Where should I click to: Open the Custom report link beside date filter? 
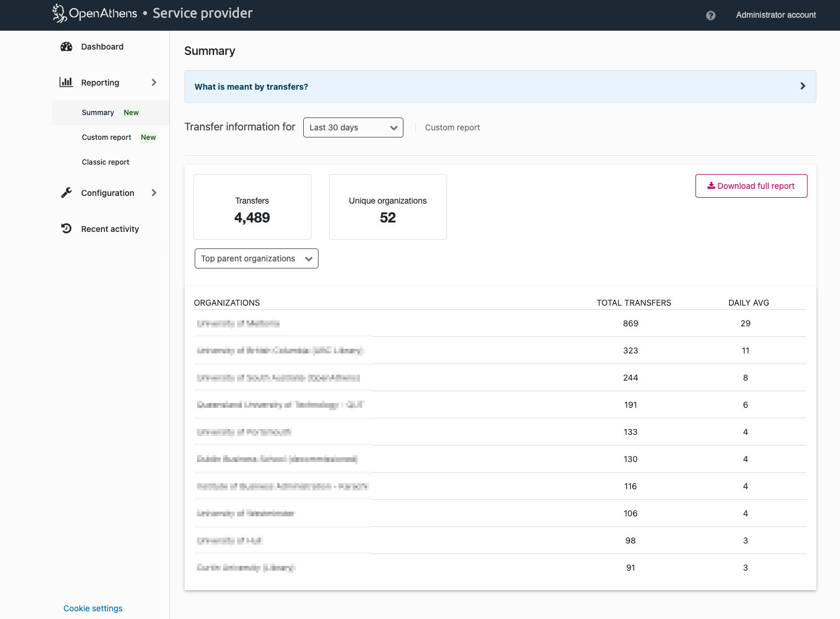[x=452, y=127]
